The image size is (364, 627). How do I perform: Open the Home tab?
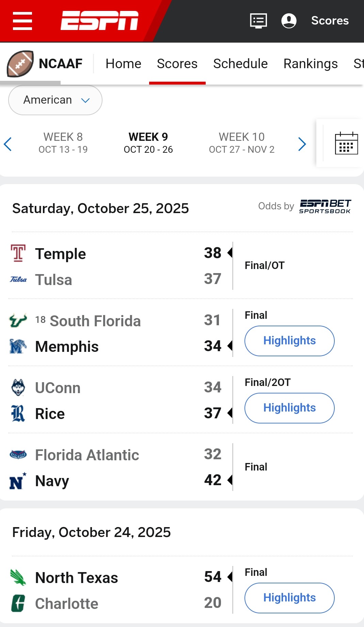tap(123, 64)
